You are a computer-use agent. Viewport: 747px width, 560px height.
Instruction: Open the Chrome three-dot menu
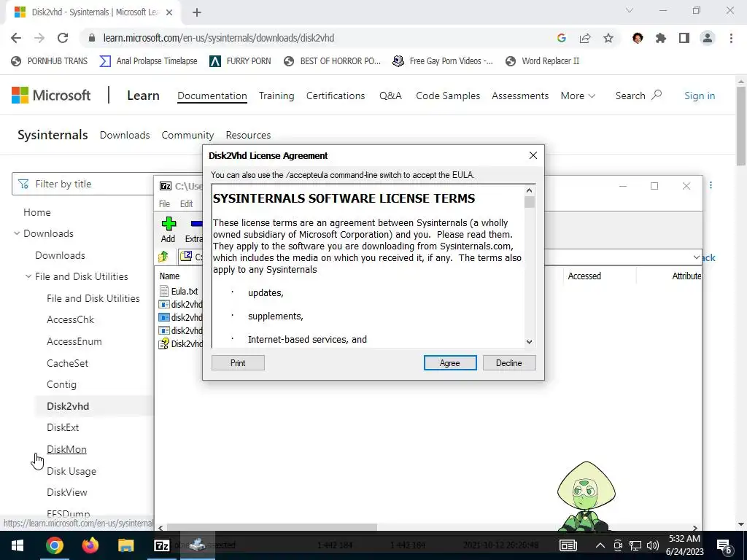click(731, 38)
